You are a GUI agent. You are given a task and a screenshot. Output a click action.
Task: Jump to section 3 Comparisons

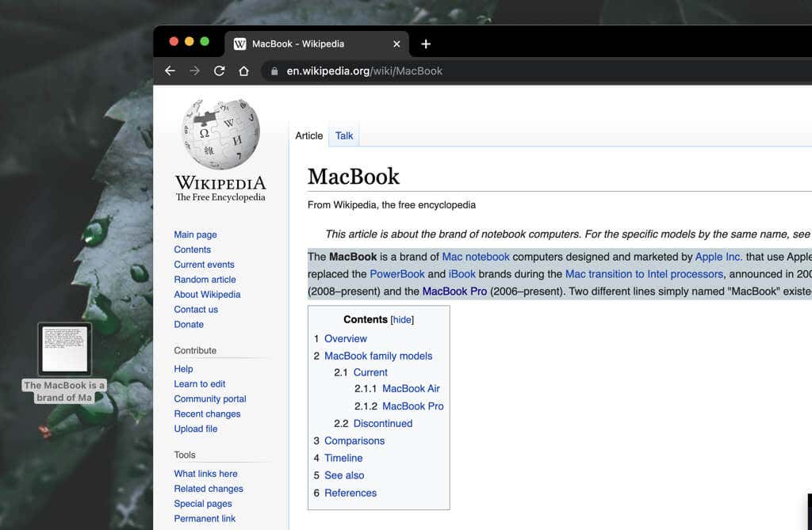pyautogui.click(x=354, y=441)
